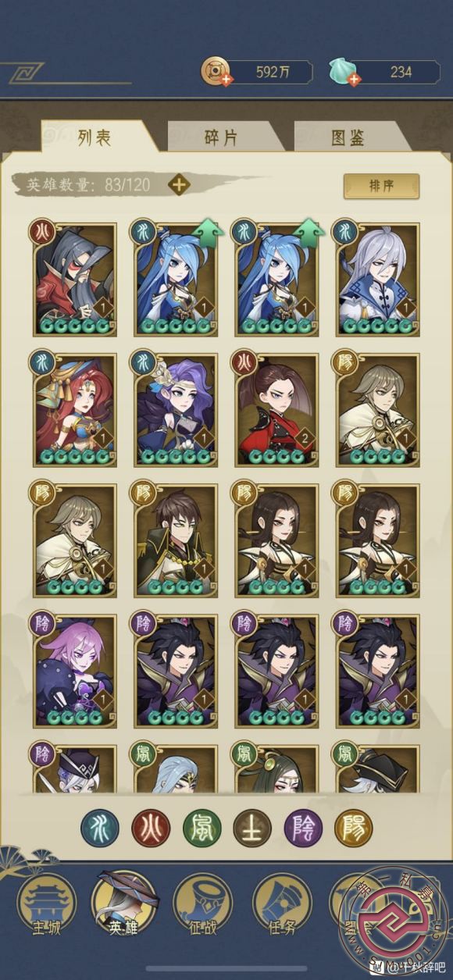Expand hero capacity with plus button
453x980 pixels.
180,185
